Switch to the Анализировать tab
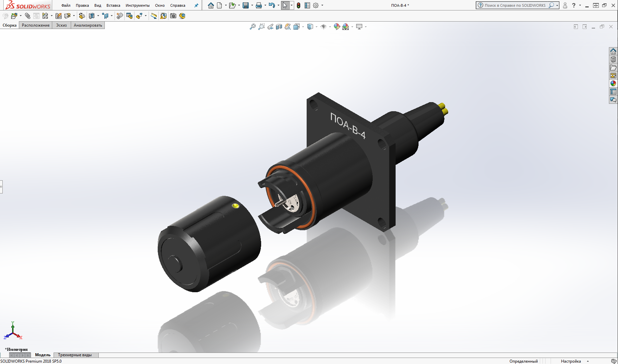This screenshot has height=364, width=618. pos(88,25)
